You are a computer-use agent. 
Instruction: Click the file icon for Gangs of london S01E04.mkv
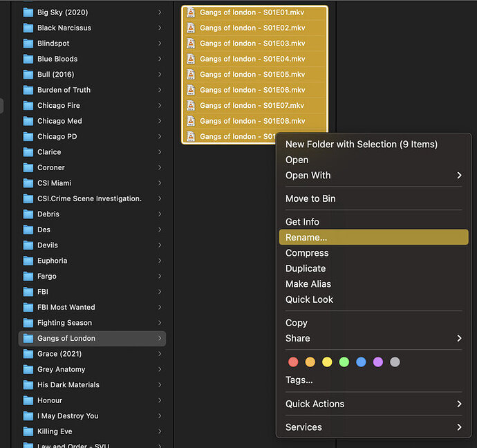(191, 59)
